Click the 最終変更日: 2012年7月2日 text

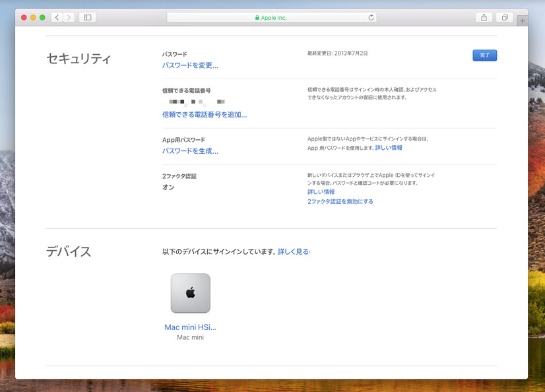337,53
